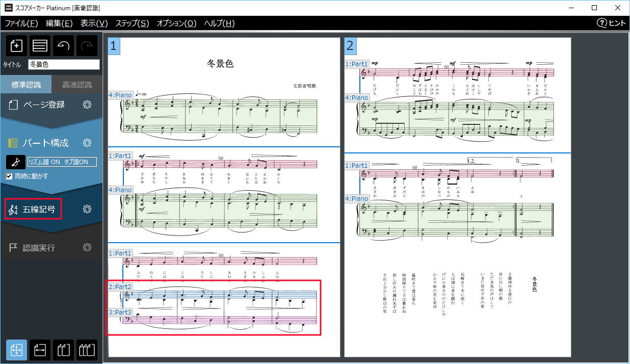Screen dimensions: 630x364
Task: Open the ヒント help panel
Action: click(x=611, y=23)
